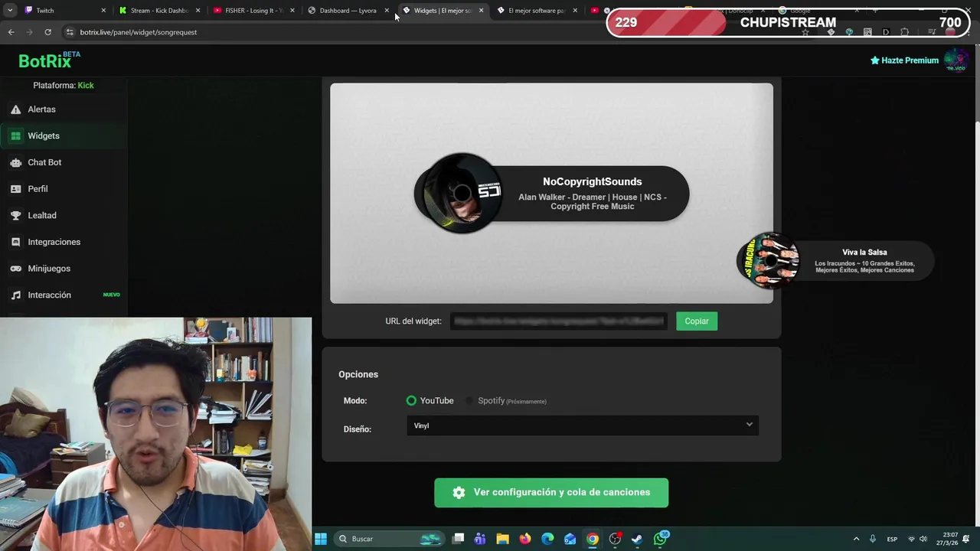The width and height of the screenshot is (980, 551).
Task: Click the gear icon on green configuration button
Action: coord(459,493)
